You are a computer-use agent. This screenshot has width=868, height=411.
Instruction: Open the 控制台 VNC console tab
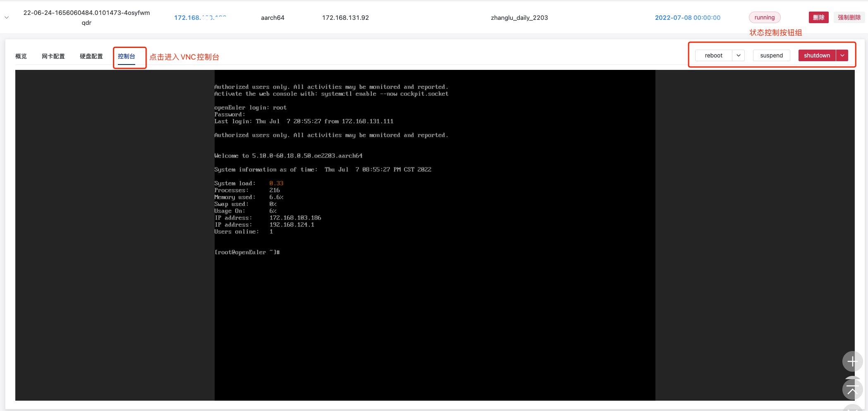point(127,56)
